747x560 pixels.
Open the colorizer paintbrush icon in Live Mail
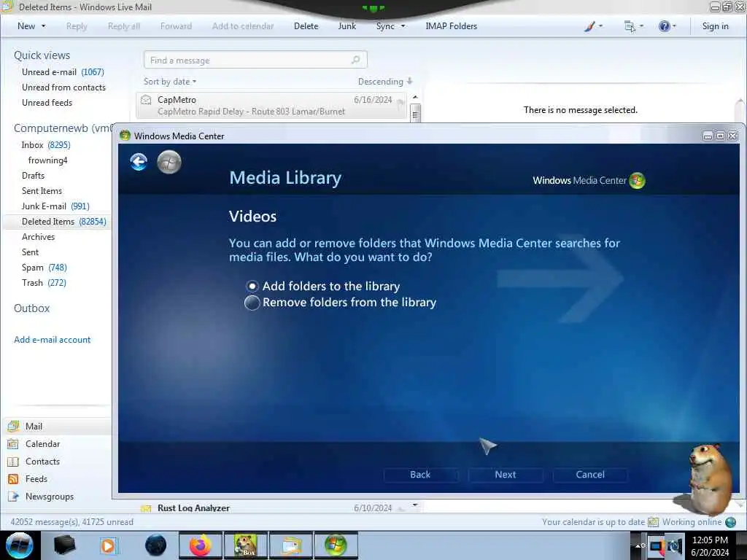point(589,26)
